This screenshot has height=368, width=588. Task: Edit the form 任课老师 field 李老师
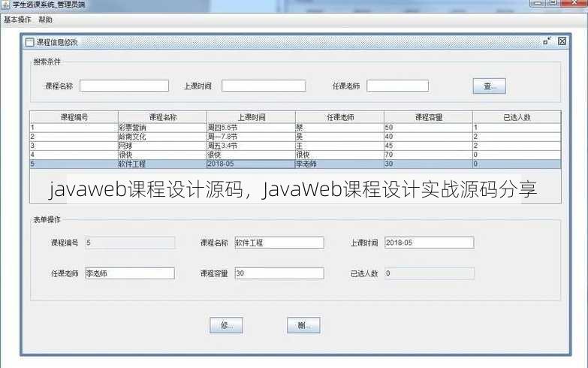pos(130,273)
